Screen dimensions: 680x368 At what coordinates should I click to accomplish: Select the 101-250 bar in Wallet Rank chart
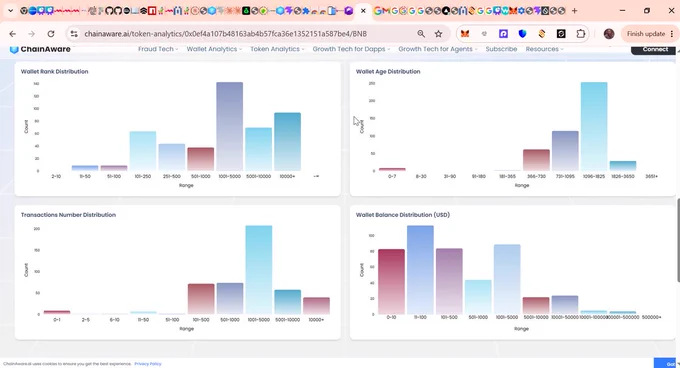click(143, 151)
